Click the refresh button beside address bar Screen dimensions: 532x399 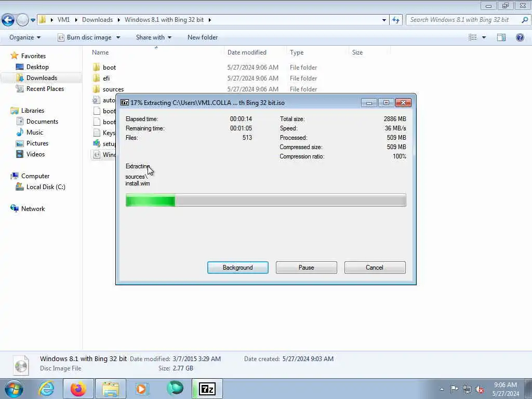(x=396, y=20)
